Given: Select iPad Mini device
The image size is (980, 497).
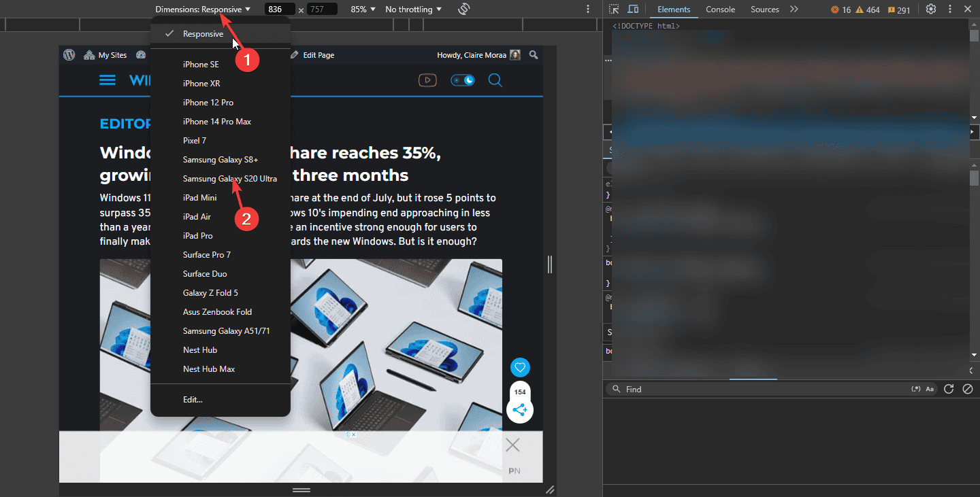Looking at the screenshot, I should click(x=220, y=198).
